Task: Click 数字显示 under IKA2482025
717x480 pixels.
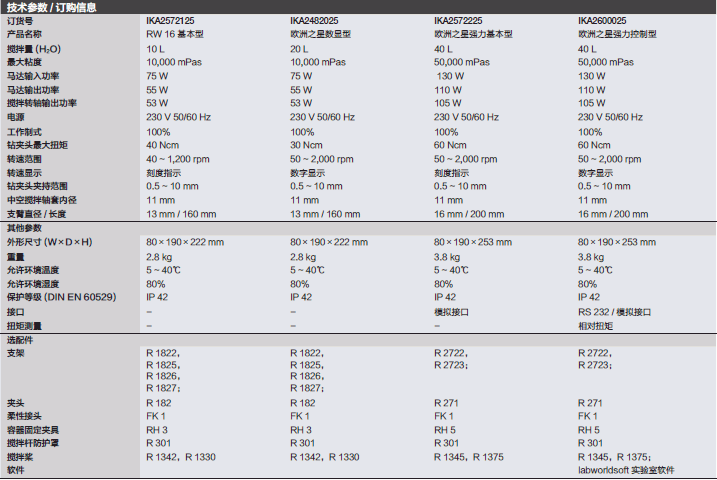Action: coord(307,173)
